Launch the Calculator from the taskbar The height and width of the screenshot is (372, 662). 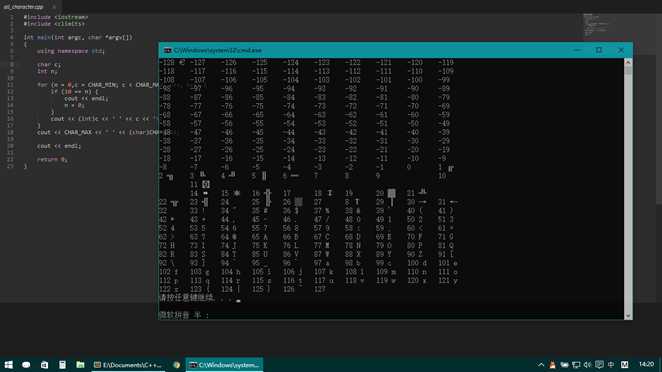[62, 364]
